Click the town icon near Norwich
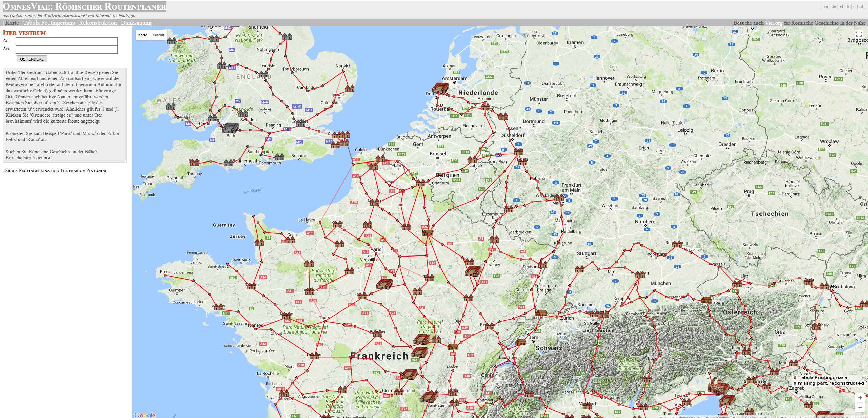868x418 pixels. coord(350,88)
